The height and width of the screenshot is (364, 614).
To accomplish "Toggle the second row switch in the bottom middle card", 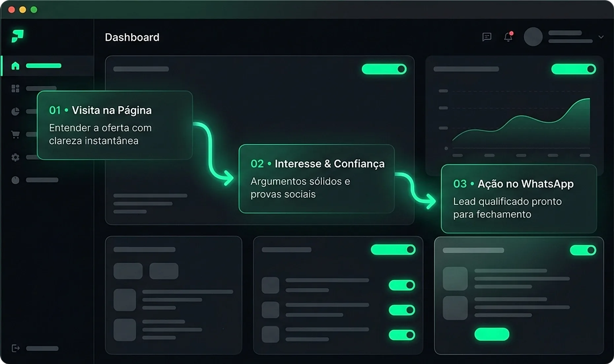I will pyautogui.click(x=402, y=310).
